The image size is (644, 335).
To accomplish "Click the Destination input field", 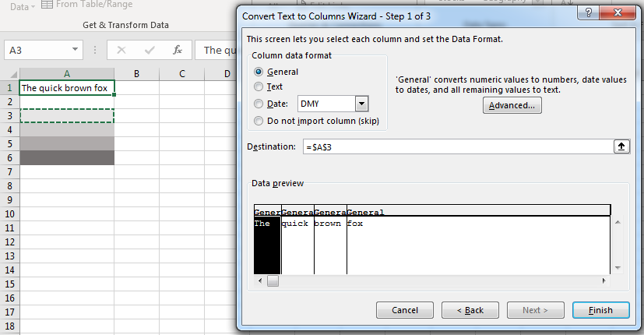I will coord(457,146).
